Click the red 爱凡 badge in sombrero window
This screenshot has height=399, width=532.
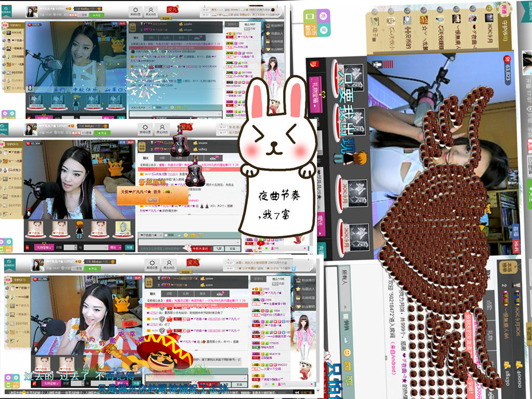[x=193, y=262]
